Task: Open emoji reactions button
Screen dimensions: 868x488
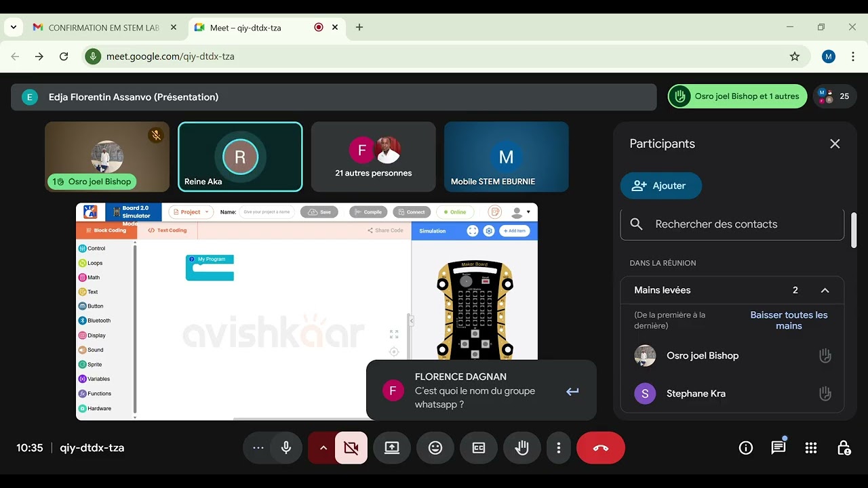Action: [435, 448]
